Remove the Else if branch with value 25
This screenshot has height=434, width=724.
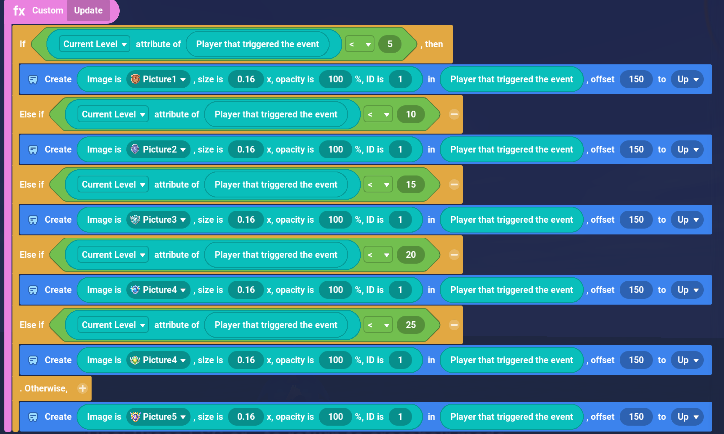tap(454, 325)
